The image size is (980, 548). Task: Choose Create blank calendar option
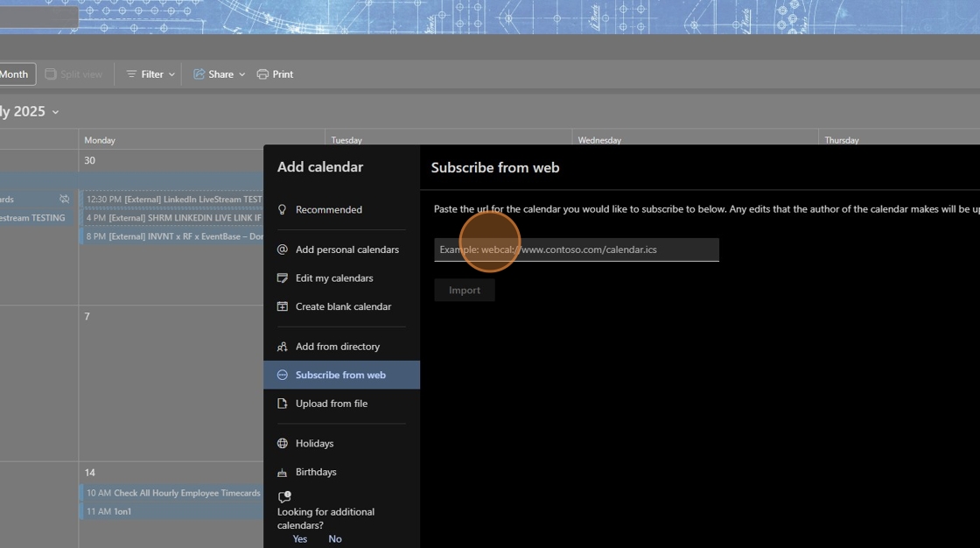click(x=343, y=307)
